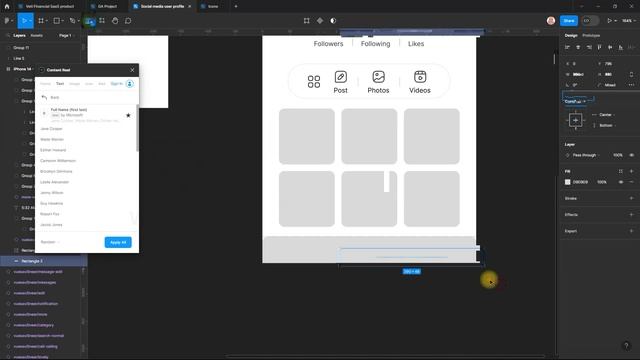Image resolution: width=640 pixels, height=360 pixels.
Task: Add an effect
Action: [631, 215]
